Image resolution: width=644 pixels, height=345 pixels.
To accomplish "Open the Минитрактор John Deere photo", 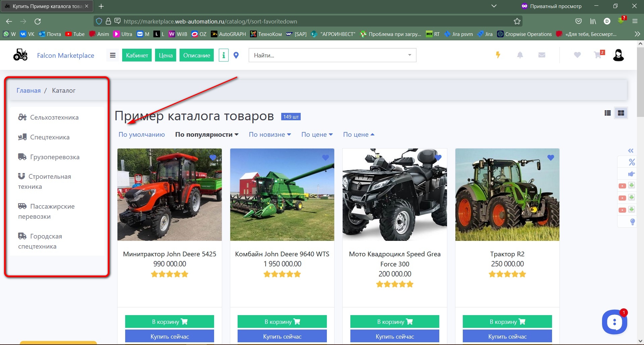I will click(x=169, y=195).
